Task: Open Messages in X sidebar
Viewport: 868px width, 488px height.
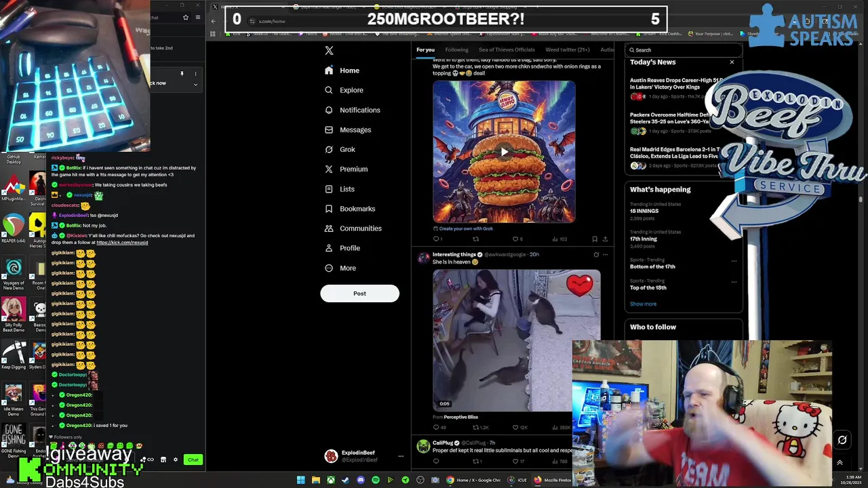Action: pos(348,129)
